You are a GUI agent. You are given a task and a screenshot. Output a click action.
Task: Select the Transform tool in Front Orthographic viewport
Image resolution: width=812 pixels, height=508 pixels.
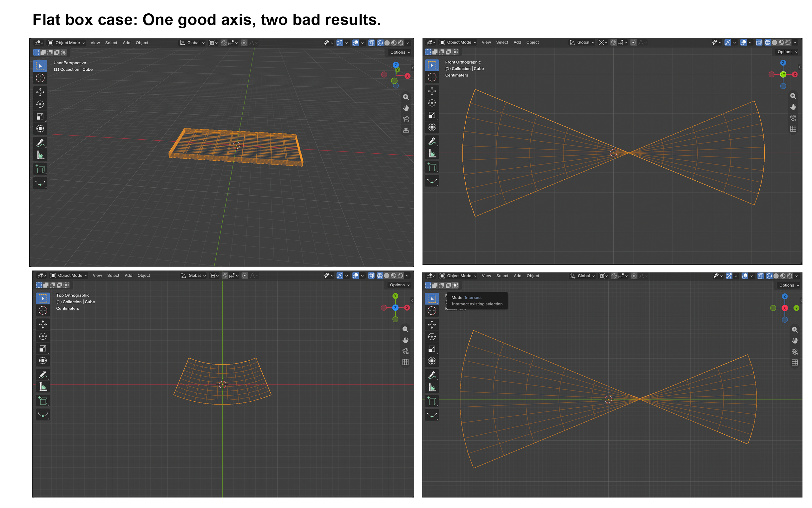pyautogui.click(x=432, y=127)
